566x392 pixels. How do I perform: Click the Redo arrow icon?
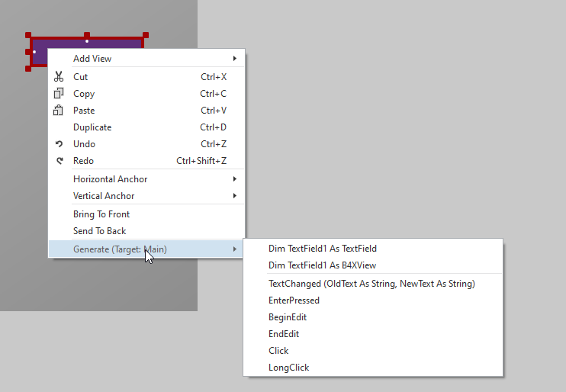59,161
